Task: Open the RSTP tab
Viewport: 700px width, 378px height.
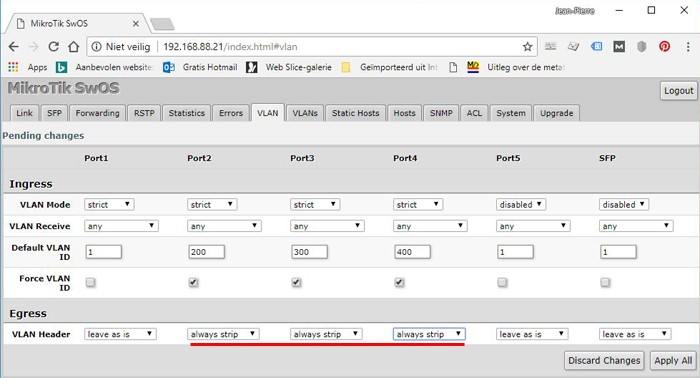Action: pyautogui.click(x=144, y=113)
